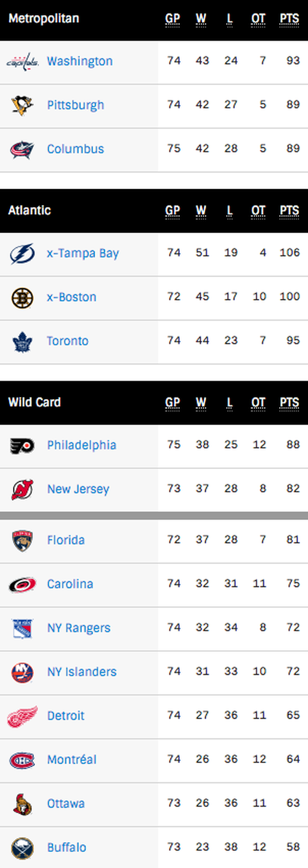Click the Philadelphia Flyers logo
Viewport: 308px width, 868px height.
pyautogui.click(x=22, y=446)
